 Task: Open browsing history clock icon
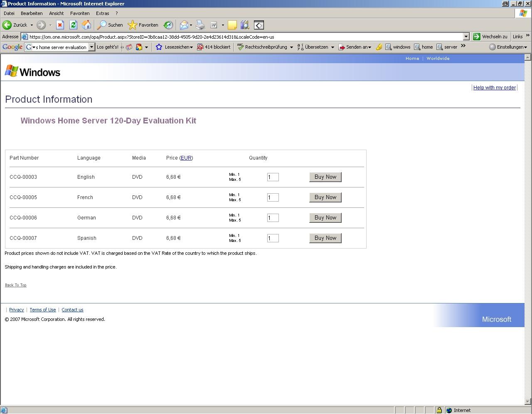[x=168, y=25]
